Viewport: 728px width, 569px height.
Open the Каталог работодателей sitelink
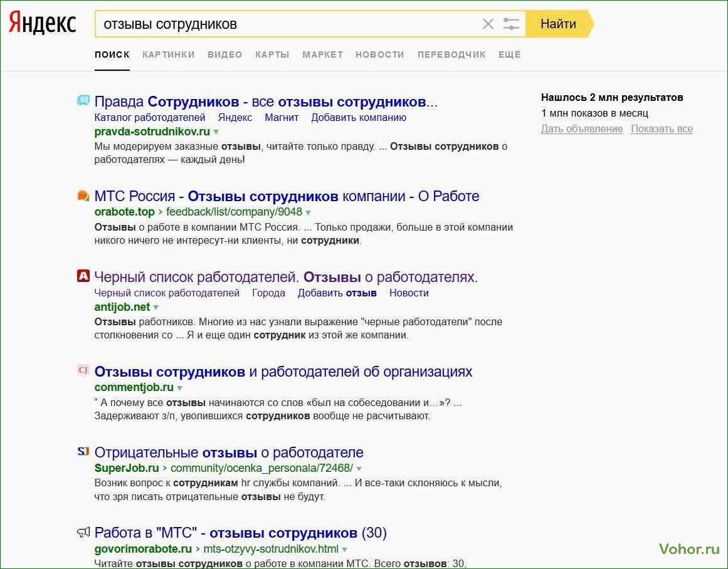pyautogui.click(x=149, y=118)
